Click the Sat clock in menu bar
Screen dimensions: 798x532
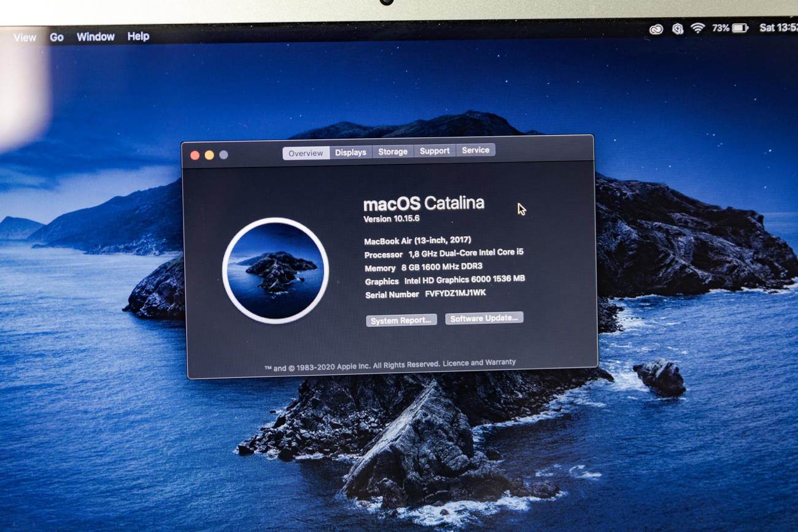[778, 28]
